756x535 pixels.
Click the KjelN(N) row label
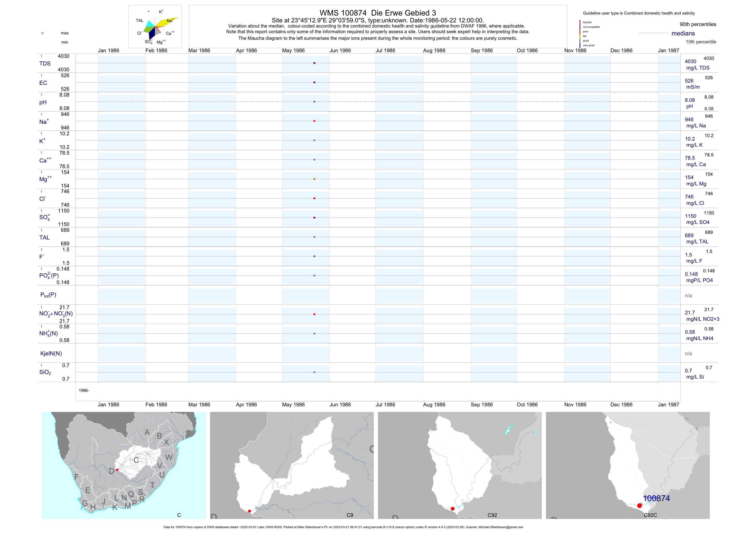coord(51,354)
